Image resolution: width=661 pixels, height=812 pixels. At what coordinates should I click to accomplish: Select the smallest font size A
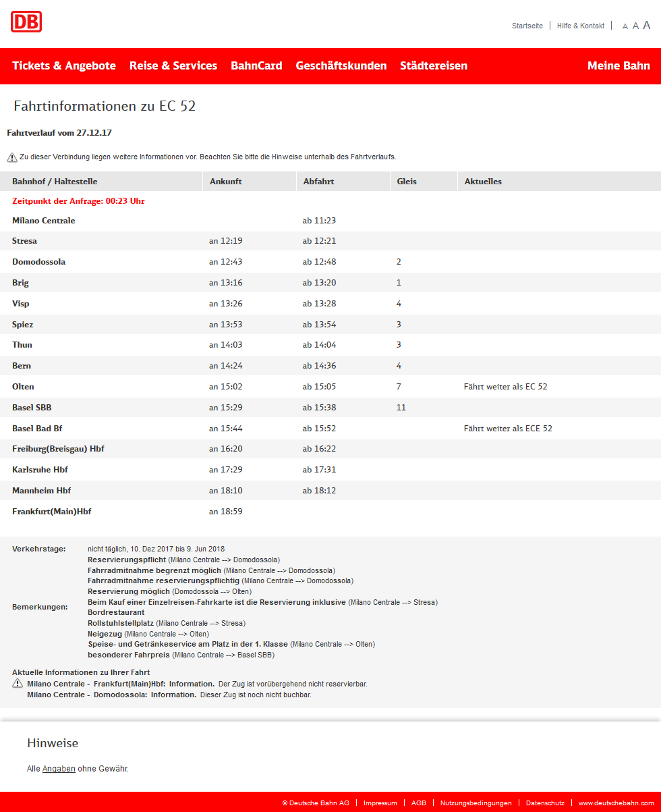pos(625,26)
